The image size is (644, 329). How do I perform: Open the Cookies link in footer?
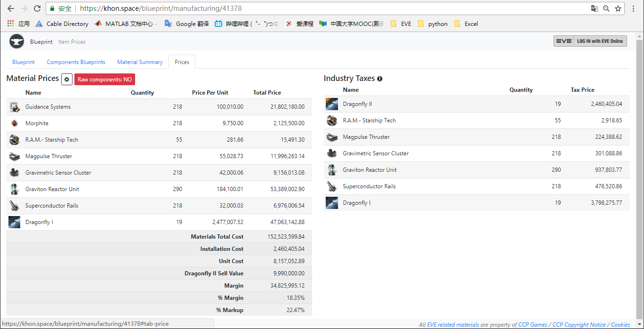coord(620,325)
